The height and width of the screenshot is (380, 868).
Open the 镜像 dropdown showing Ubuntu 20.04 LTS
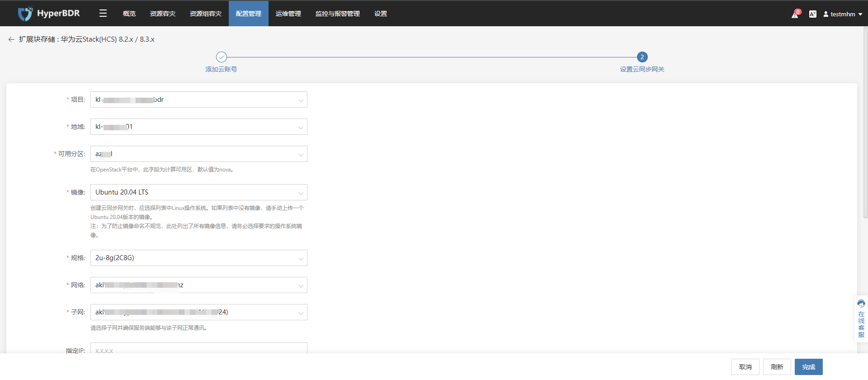[199, 192]
